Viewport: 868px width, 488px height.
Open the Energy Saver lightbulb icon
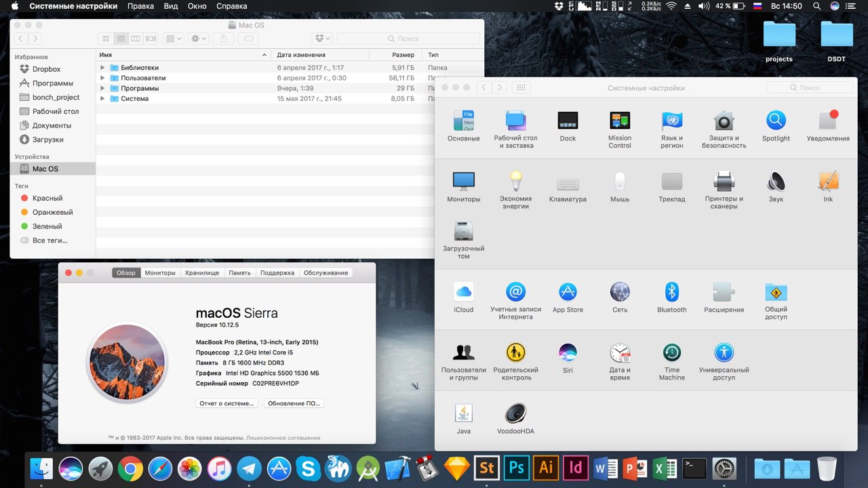click(x=515, y=181)
